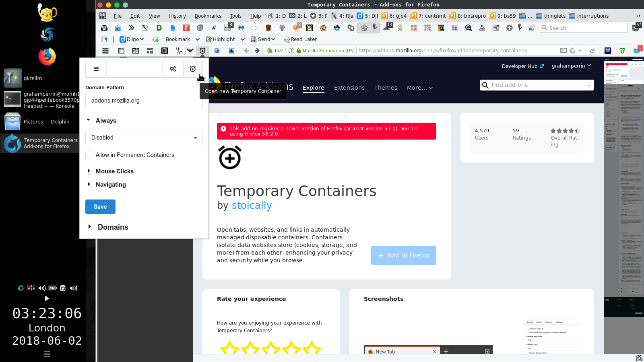Open the author link stoically
The width and height of the screenshot is (644, 362).
tap(252, 206)
